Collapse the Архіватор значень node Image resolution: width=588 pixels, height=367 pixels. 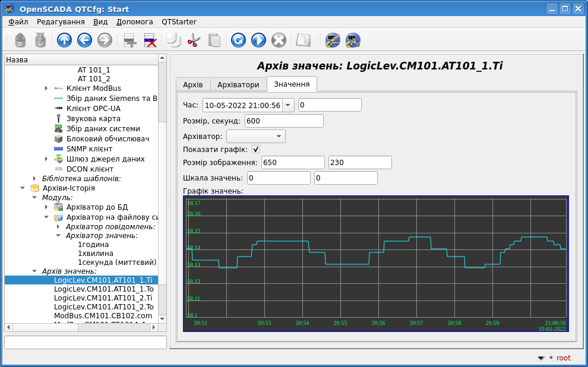pos(58,236)
